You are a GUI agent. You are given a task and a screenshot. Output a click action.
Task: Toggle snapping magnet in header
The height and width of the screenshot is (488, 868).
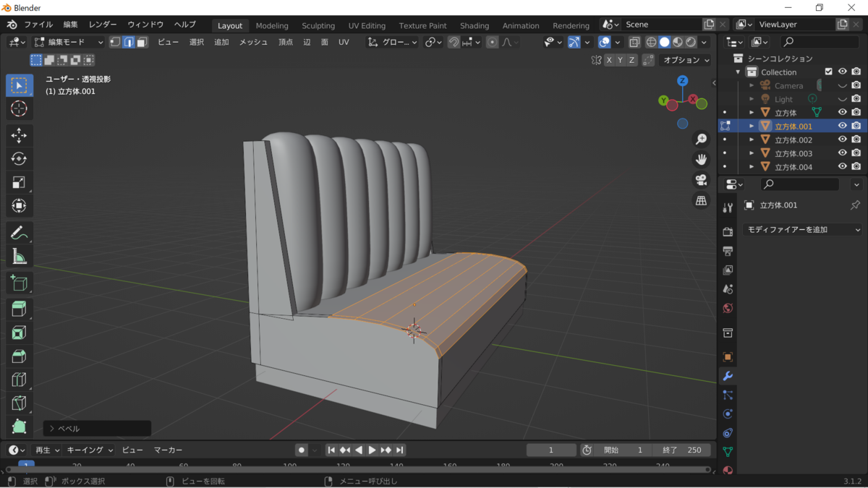pos(454,42)
